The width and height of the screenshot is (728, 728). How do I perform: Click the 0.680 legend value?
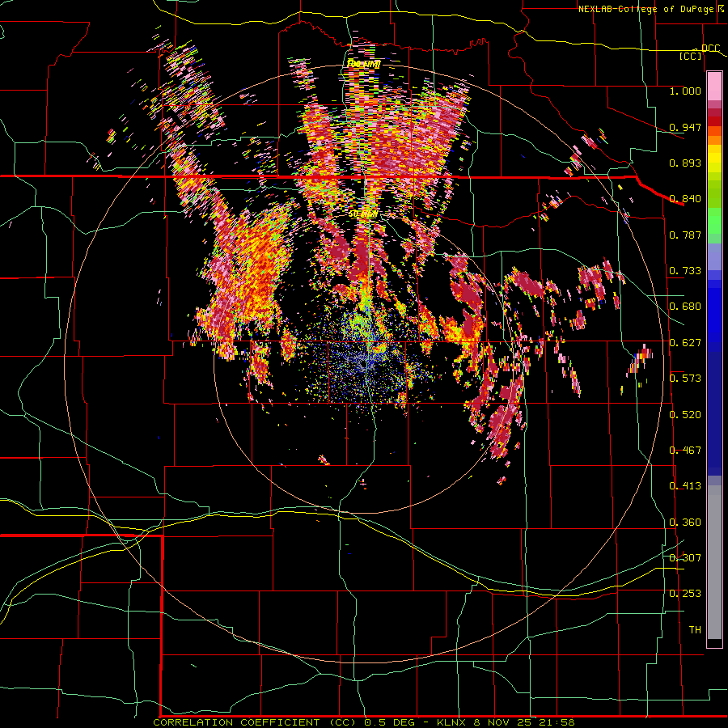685,307
